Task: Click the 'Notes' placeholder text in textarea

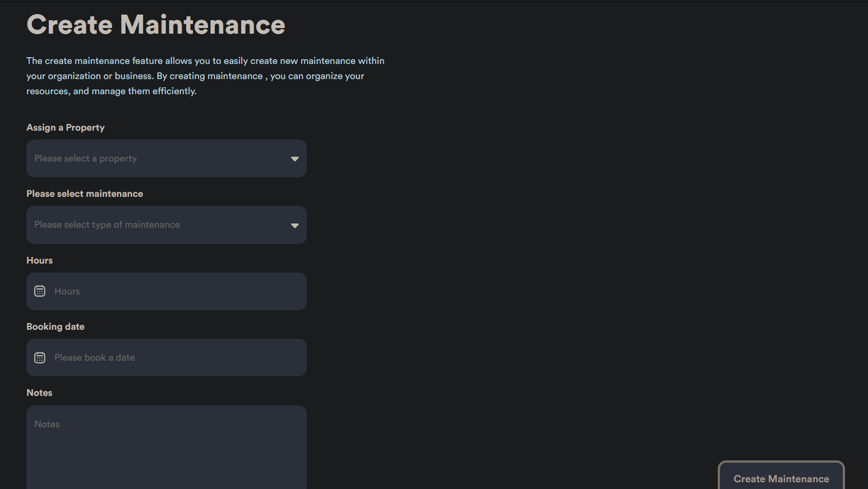Action: point(47,425)
